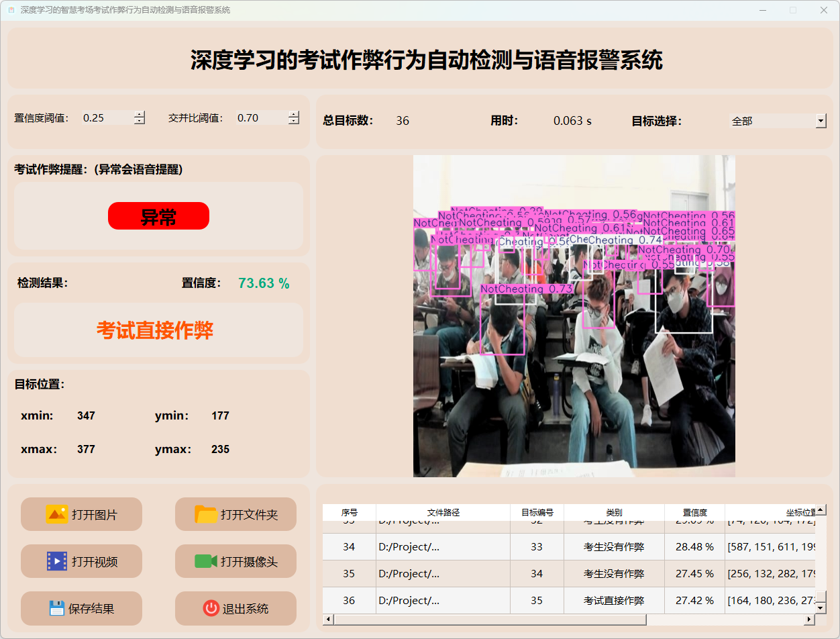This screenshot has height=639, width=840.
Task: Exit via 退出系统 label
Action: click(246, 609)
